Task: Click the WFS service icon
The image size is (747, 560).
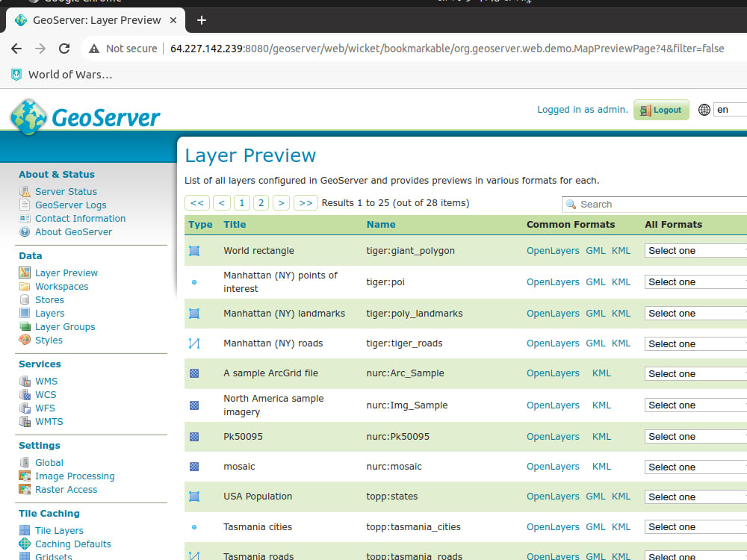Action: coord(25,408)
